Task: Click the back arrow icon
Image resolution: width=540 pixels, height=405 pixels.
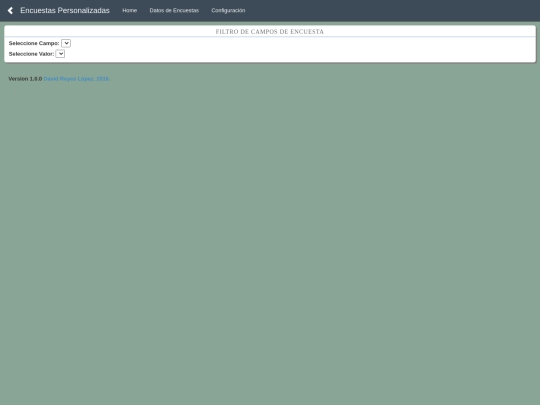Action: click(10, 11)
